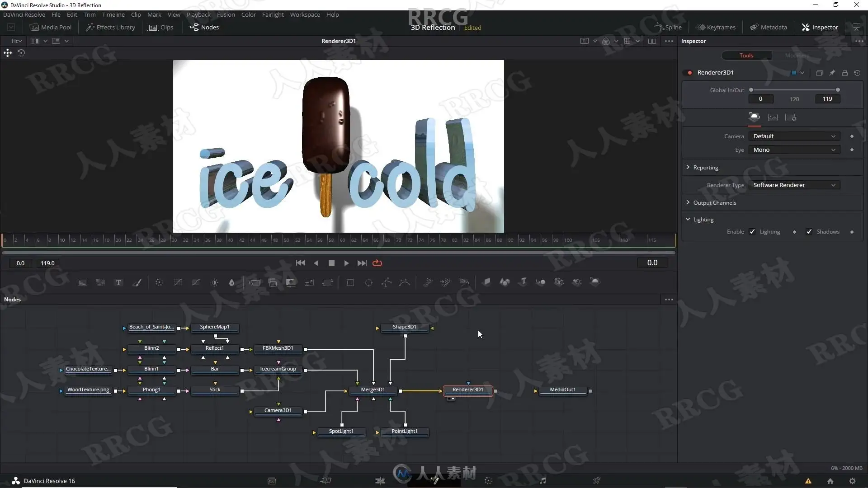The image size is (868, 488).
Task: Open the Eye dropdown set to Mono
Action: click(794, 150)
